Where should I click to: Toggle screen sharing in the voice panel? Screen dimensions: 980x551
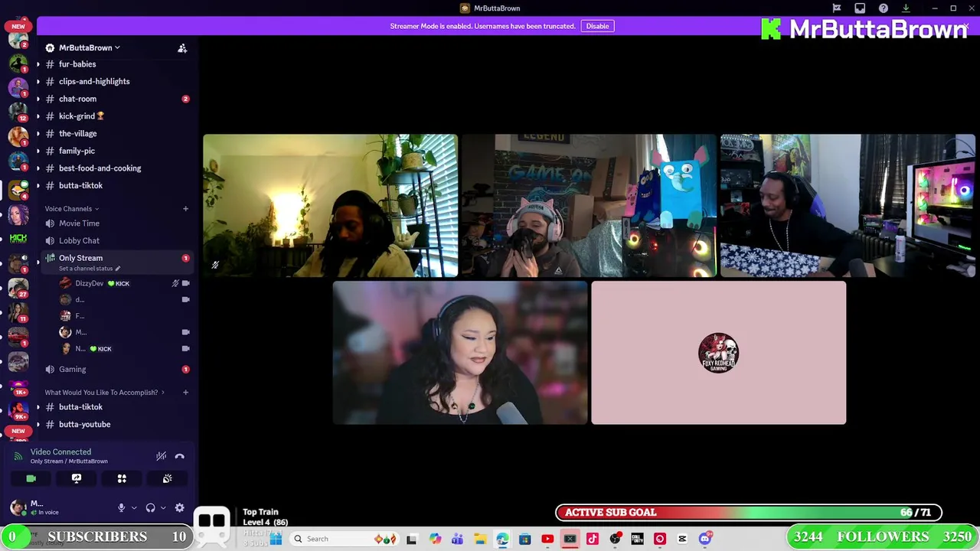click(77, 478)
